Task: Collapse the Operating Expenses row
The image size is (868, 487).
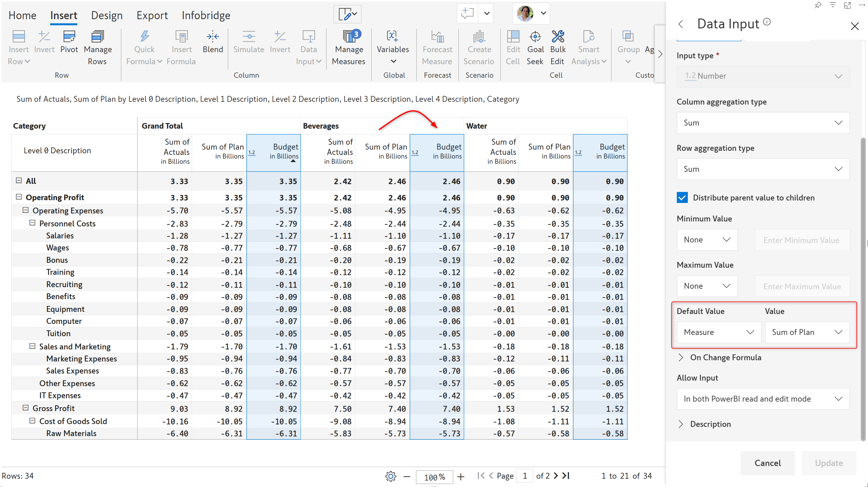Action: pos(26,210)
